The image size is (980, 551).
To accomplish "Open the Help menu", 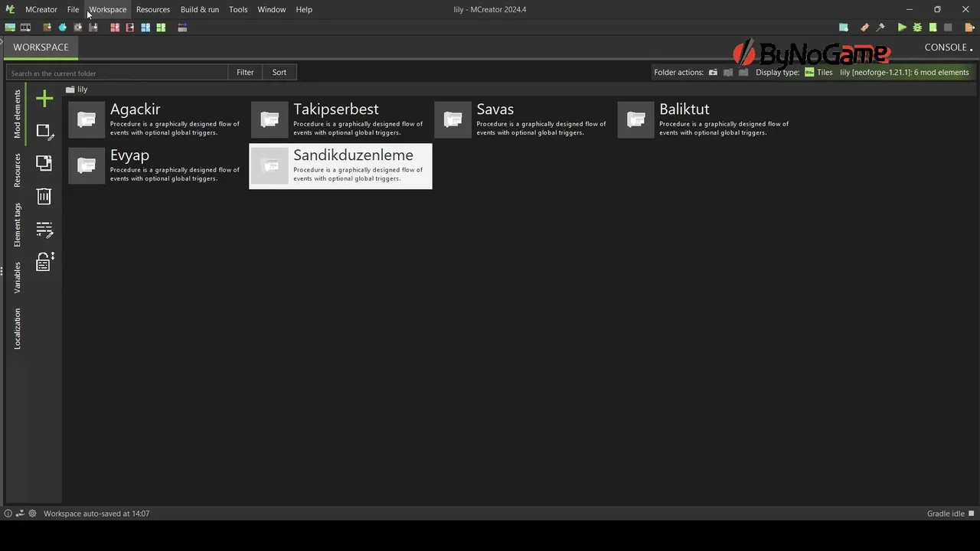I will tap(304, 9).
